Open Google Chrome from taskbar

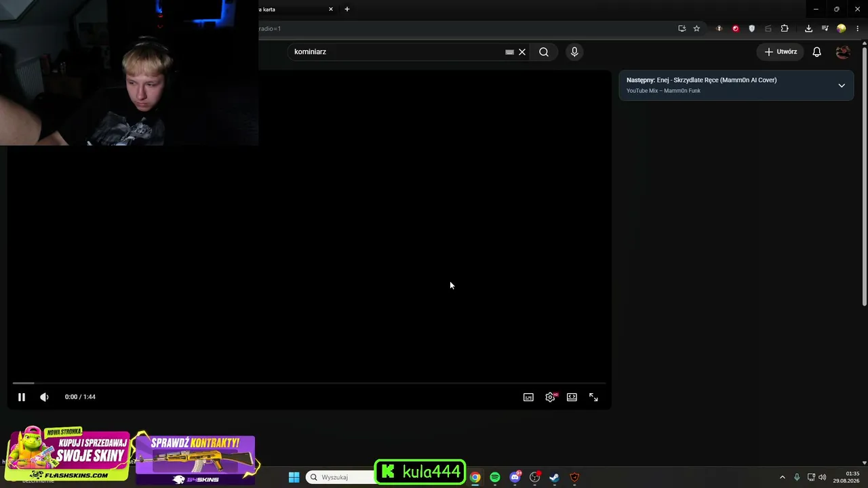(x=475, y=477)
